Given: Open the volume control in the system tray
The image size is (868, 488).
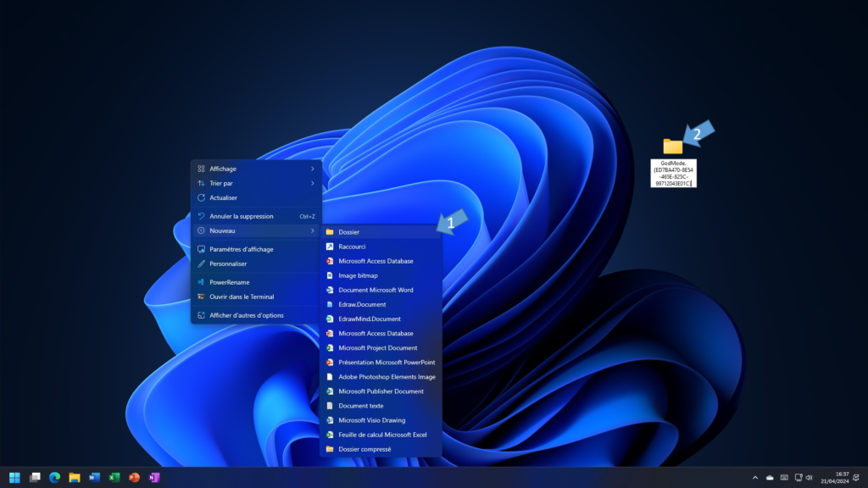Looking at the screenshot, I should coord(810,478).
